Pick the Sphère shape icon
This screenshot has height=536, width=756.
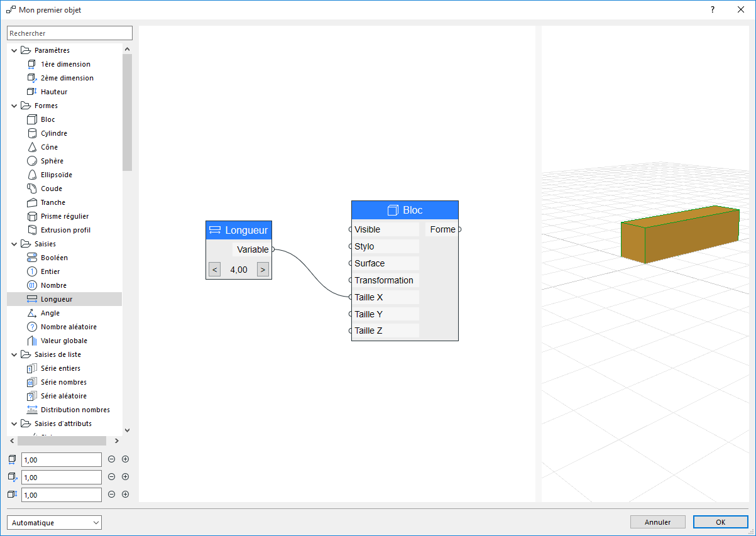pos(32,161)
